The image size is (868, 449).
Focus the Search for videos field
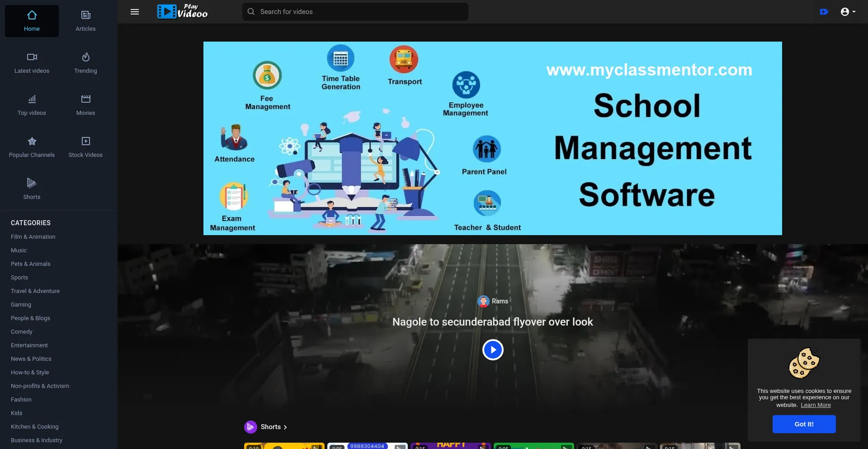pos(355,12)
